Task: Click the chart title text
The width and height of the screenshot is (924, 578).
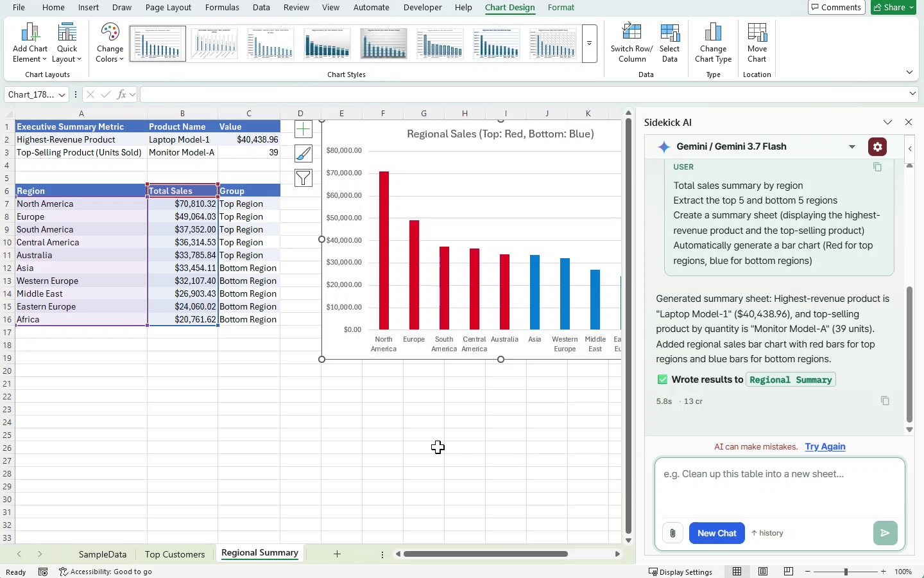Action: tap(501, 134)
